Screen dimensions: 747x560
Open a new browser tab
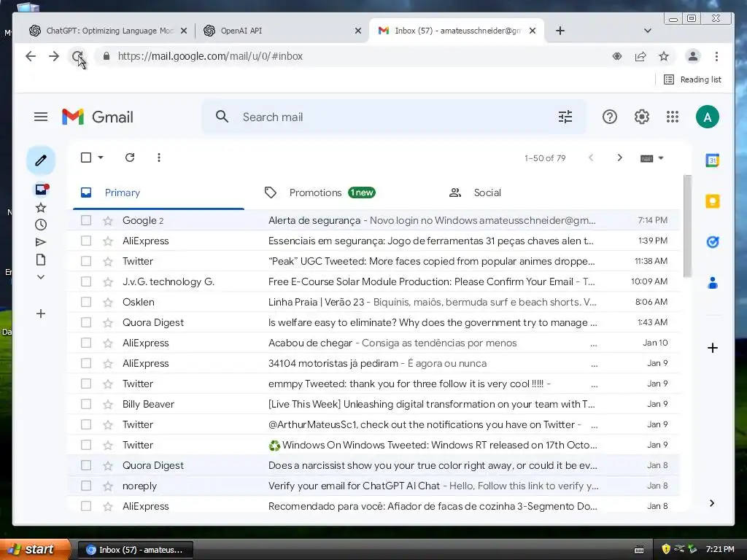point(560,31)
